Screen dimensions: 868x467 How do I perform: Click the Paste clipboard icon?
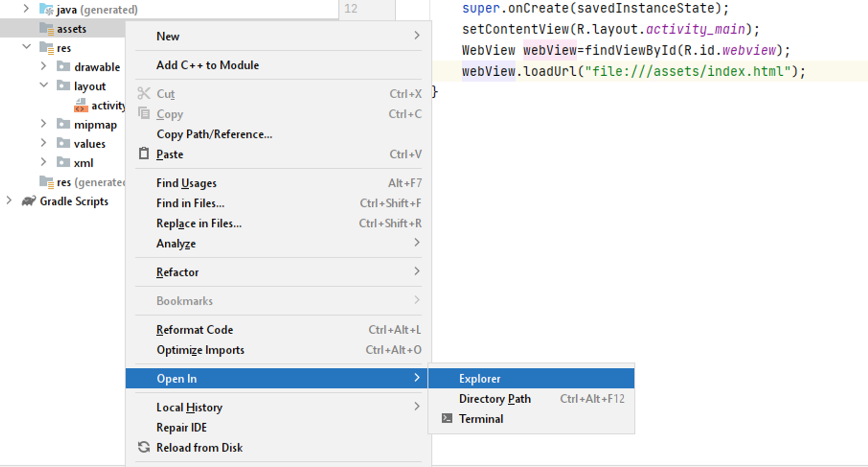(x=144, y=154)
